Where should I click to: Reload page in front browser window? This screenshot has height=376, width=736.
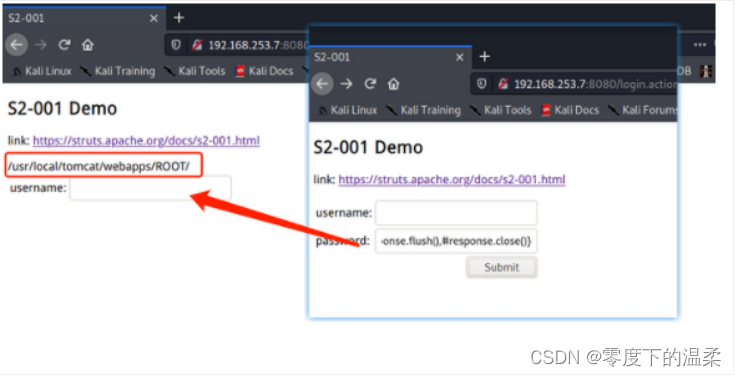pyautogui.click(x=370, y=84)
